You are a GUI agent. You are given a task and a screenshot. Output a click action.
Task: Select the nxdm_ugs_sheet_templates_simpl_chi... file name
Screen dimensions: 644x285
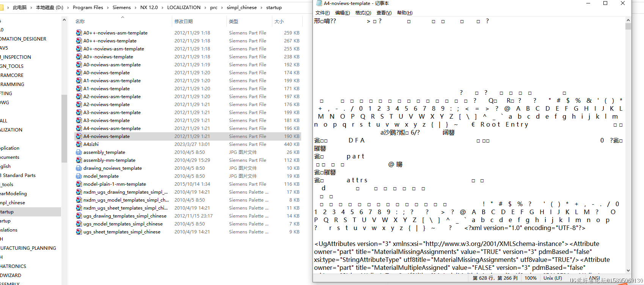tap(126, 208)
